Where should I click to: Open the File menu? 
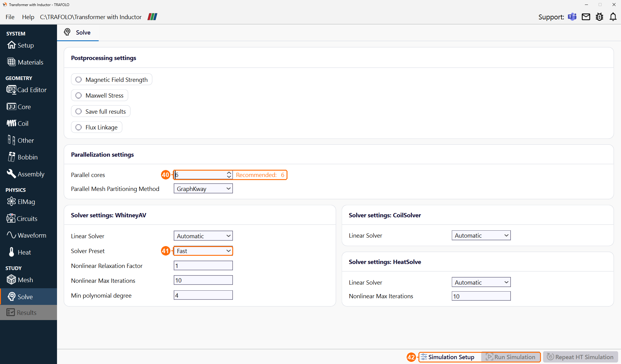tap(10, 17)
